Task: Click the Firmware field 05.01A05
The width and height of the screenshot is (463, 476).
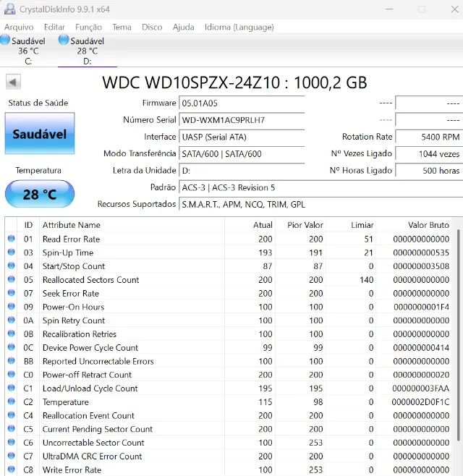Action: (x=242, y=103)
